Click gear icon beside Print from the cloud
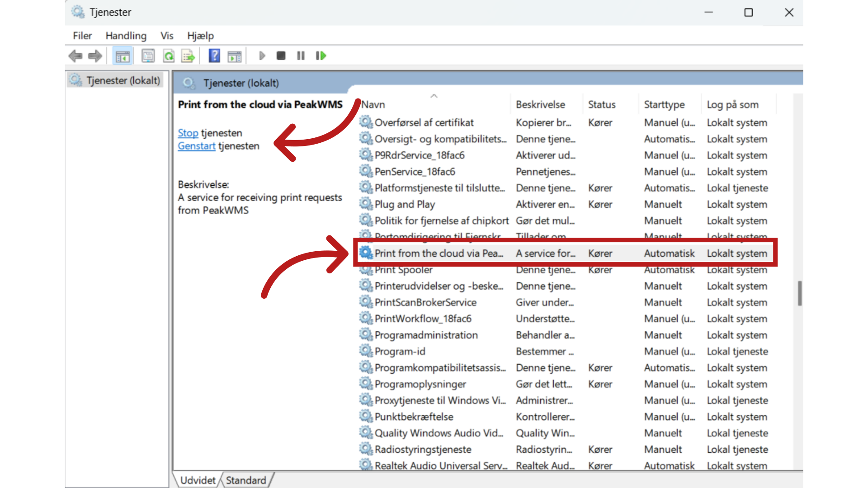Viewport: 868px width, 488px height. [365, 253]
